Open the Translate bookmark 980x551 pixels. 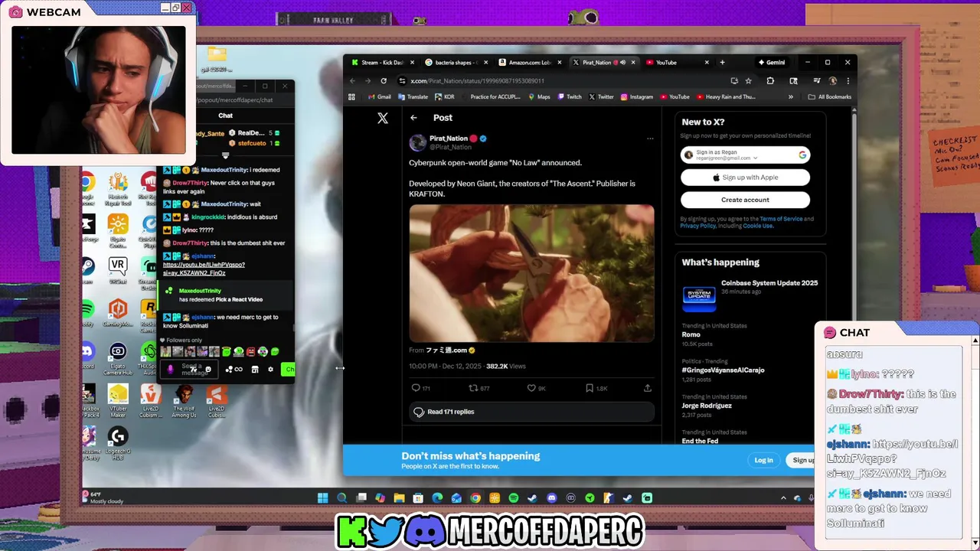click(413, 97)
